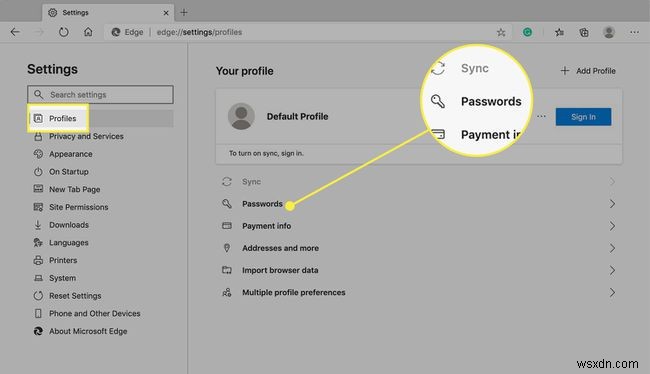Viewport: 650px width, 374px height.
Task: Click the folder icon beside Import browser data
Action: 227,270
